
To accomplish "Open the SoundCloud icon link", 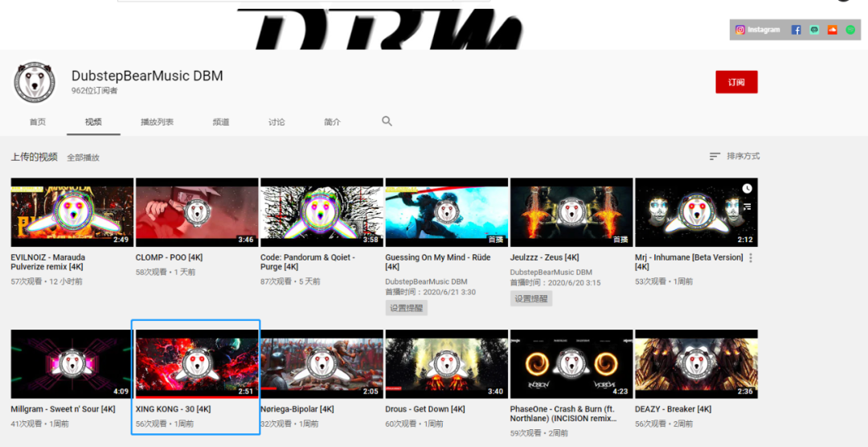I will [832, 30].
